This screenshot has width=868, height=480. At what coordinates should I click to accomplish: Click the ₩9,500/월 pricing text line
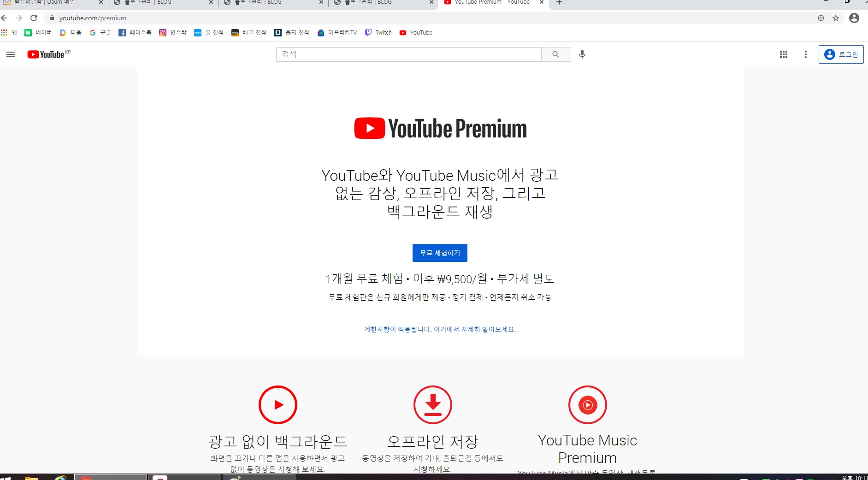pyautogui.click(x=440, y=279)
